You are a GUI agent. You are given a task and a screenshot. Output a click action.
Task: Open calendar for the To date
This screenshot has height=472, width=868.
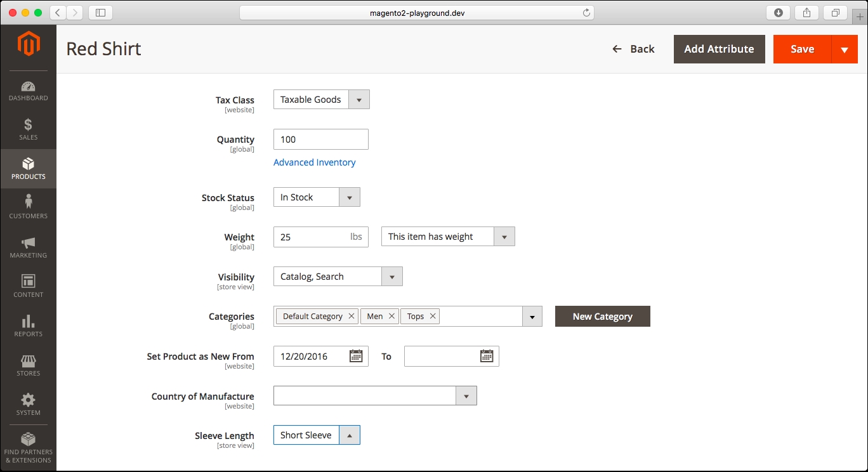click(x=487, y=356)
